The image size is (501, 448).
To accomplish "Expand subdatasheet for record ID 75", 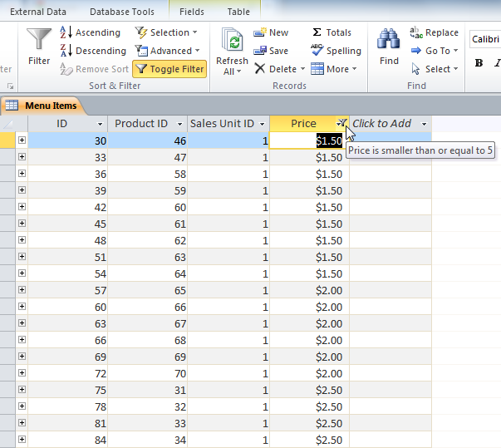I will click(x=22, y=389).
